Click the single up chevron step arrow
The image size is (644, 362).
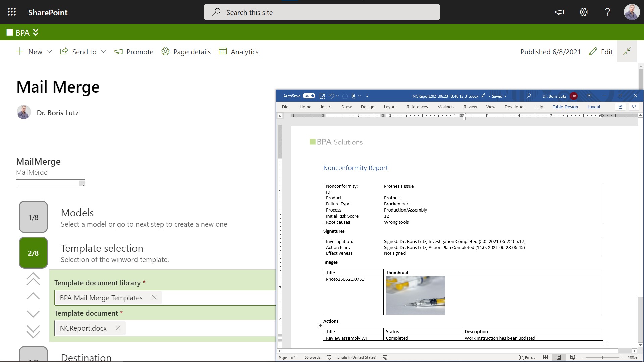tap(33, 296)
